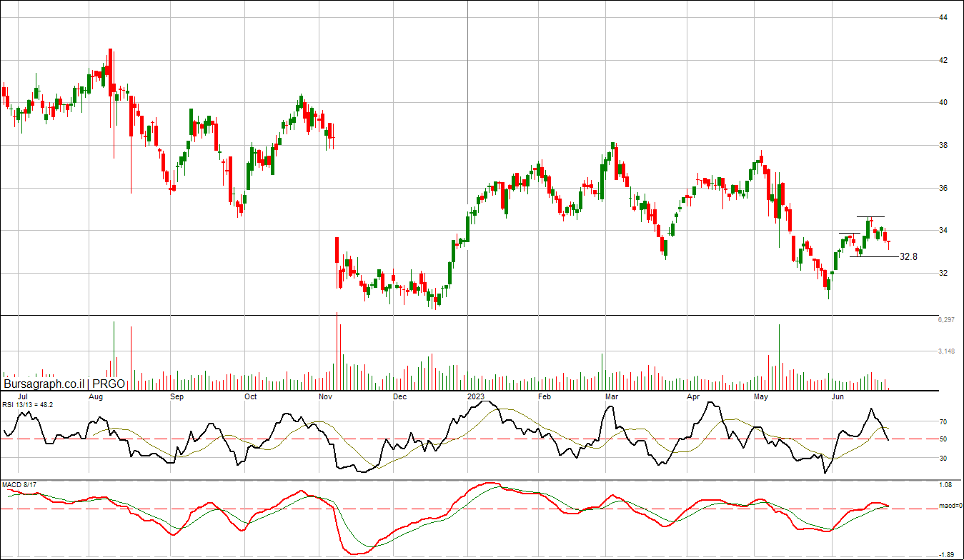
Task: Click the macd=0 zero line label
Action: [x=950, y=506]
